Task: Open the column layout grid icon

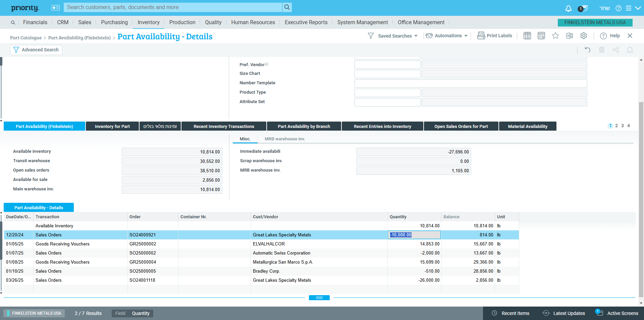Action: point(527,36)
